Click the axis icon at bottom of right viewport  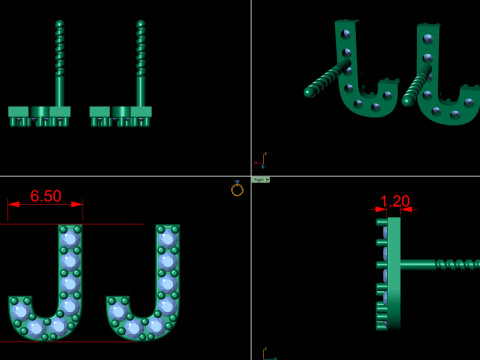pos(269,354)
